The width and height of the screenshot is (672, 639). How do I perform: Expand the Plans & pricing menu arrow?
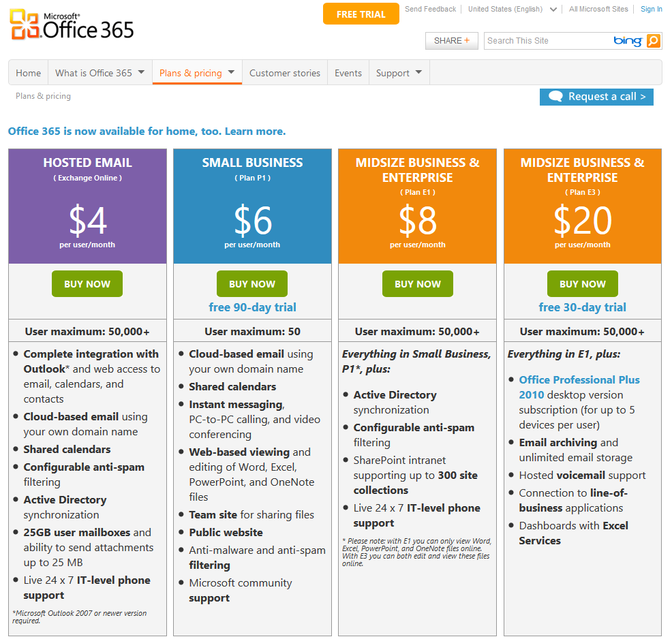[x=232, y=72]
